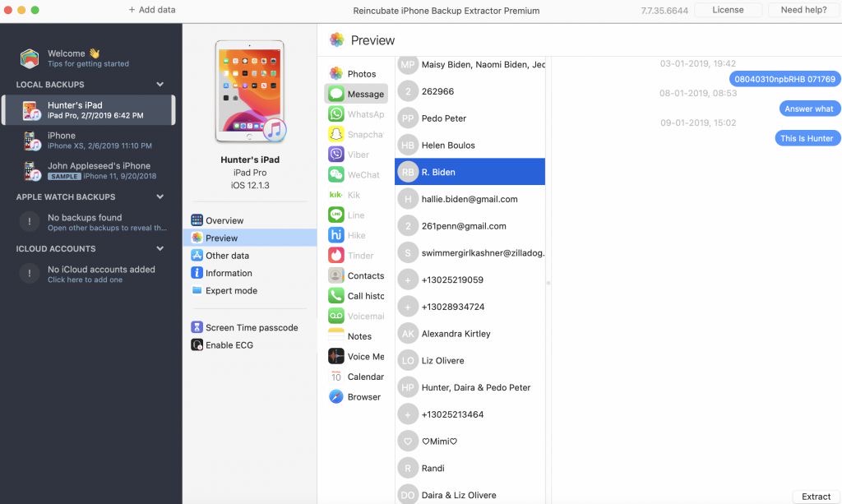
Task: Switch to the Overview tab
Action: (250, 220)
